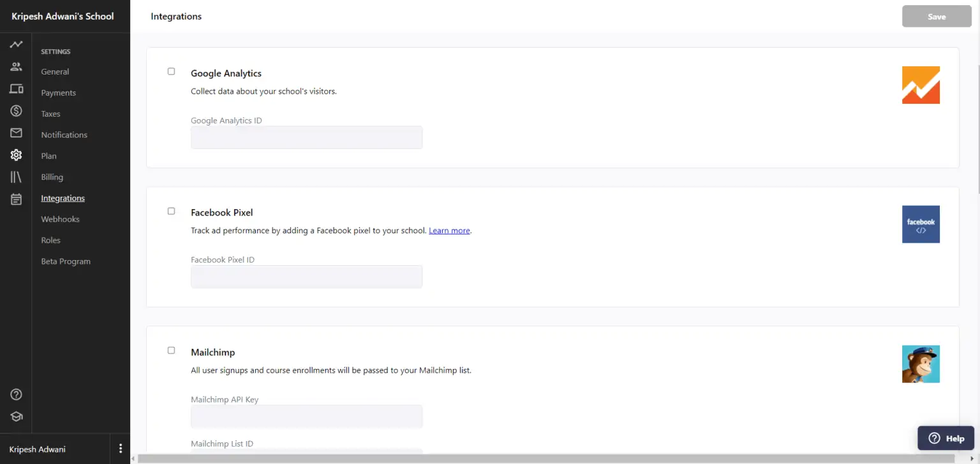Open the question mark help icon in sidebar
Viewport: 980px width, 464px height.
[16, 395]
